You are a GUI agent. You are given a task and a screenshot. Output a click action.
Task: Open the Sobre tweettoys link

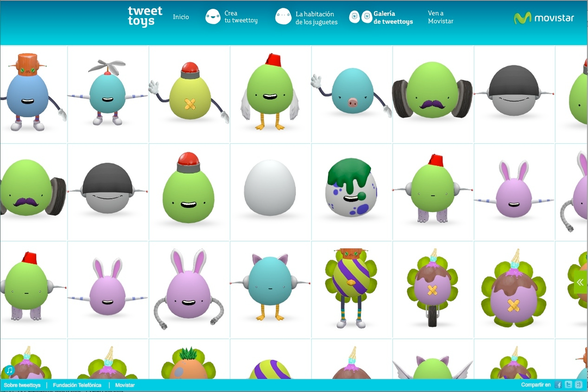click(x=22, y=385)
